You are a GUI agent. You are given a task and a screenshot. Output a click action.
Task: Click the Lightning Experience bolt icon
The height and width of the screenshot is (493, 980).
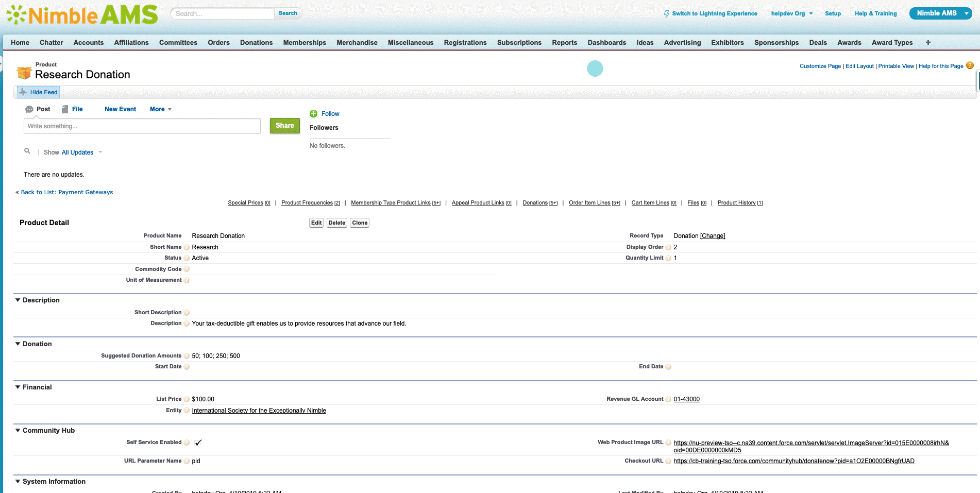pyautogui.click(x=667, y=14)
